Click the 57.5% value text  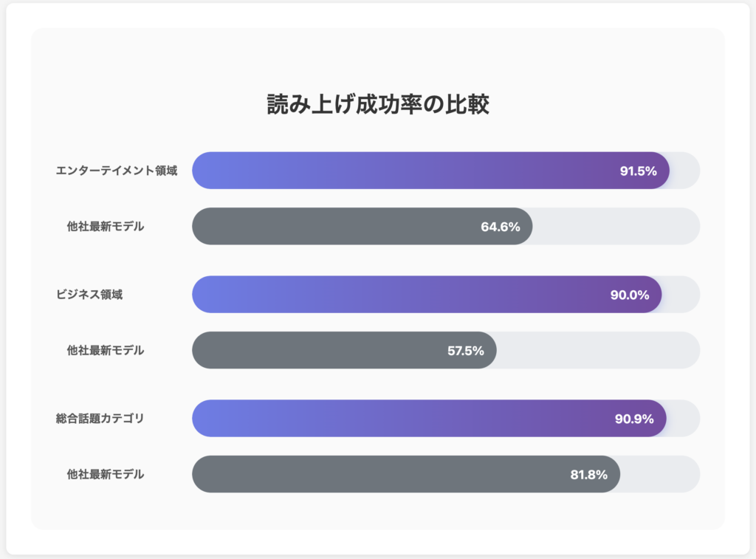[x=466, y=351]
